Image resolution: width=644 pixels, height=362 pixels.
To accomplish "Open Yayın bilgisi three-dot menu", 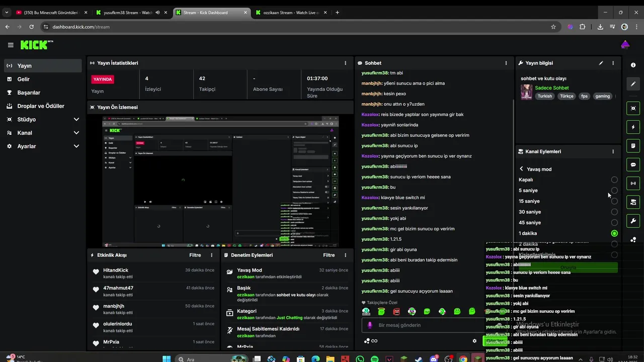I will 613,63.
